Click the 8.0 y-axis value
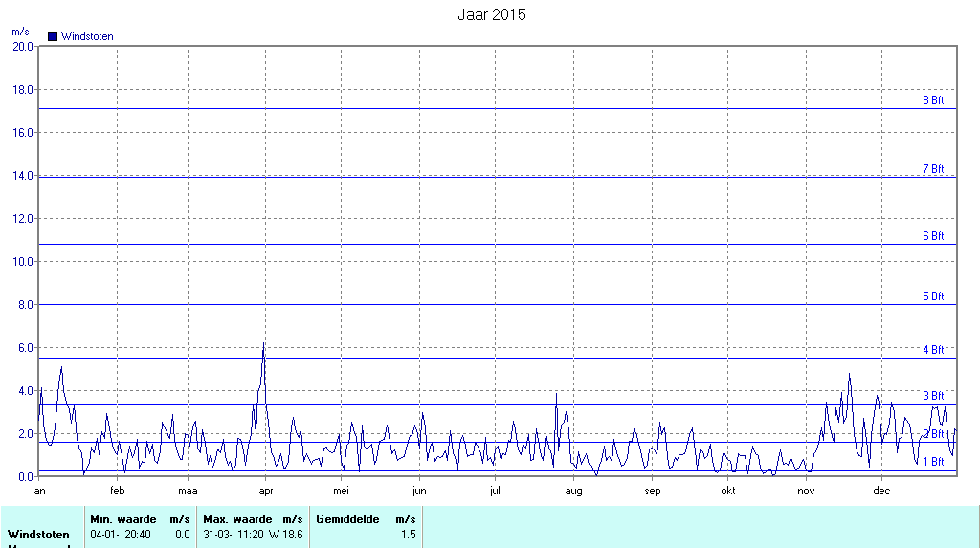 (x=26, y=305)
